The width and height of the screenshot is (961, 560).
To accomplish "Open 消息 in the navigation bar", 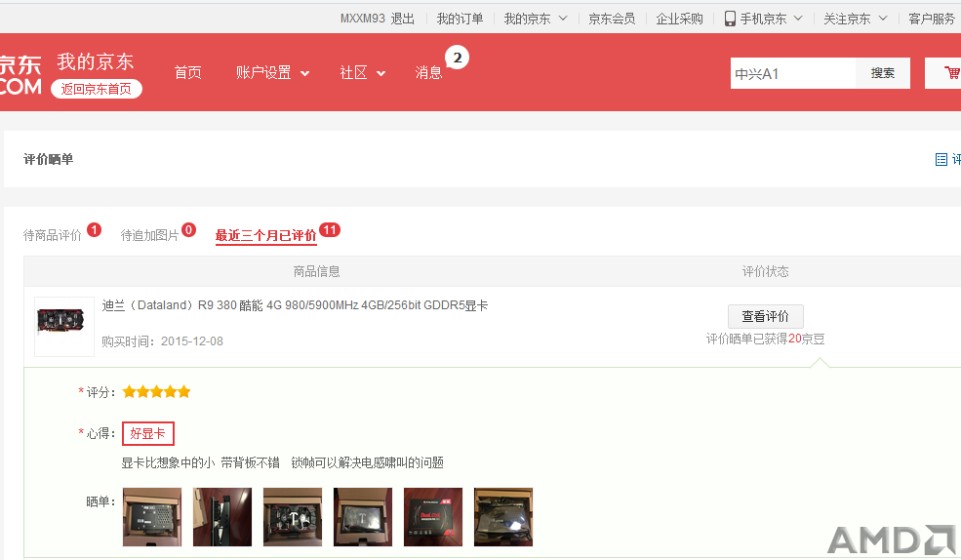I will (428, 73).
